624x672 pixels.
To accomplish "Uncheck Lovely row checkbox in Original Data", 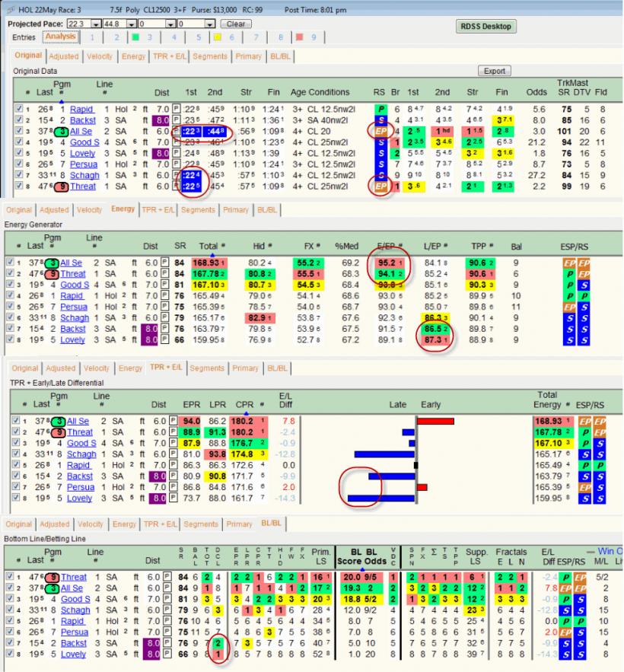I will click(18, 152).
